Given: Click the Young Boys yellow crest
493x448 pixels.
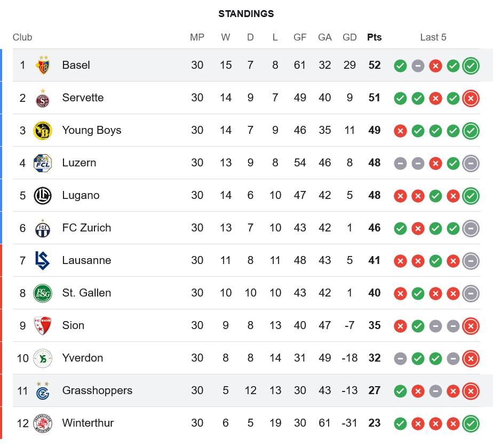Looking at the screenshot, I should [43, 131].
